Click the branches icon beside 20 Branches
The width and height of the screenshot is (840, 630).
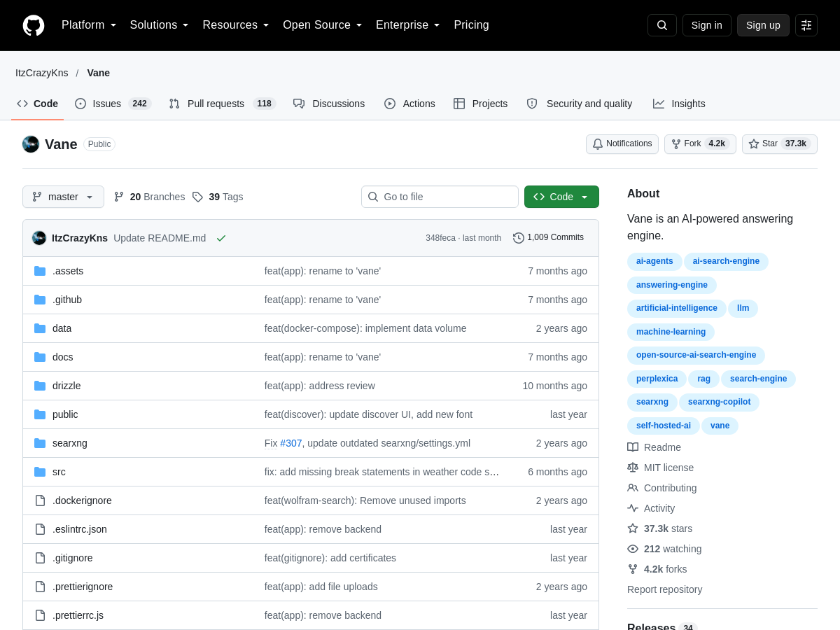119,197
